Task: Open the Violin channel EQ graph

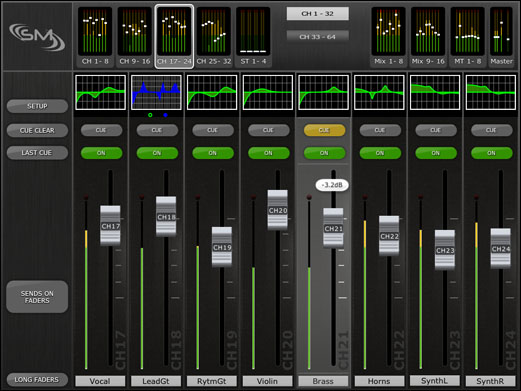Action: pos(268,92)
